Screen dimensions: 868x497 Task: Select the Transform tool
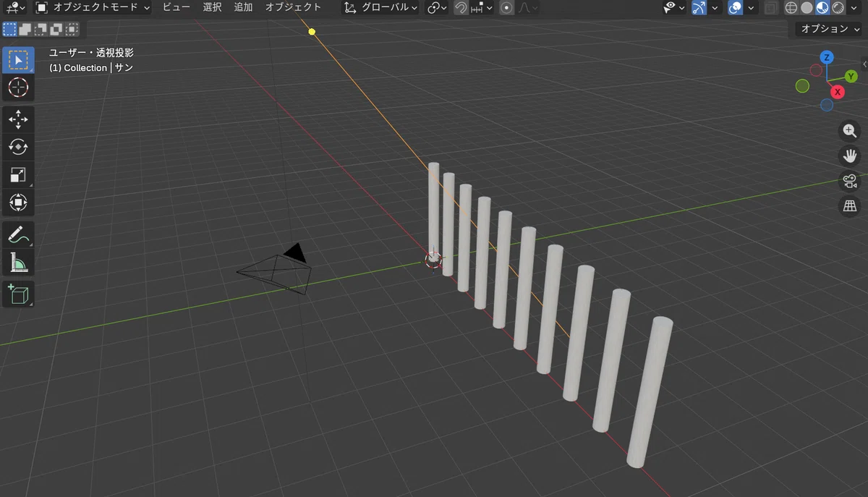(x=18, y=202)
